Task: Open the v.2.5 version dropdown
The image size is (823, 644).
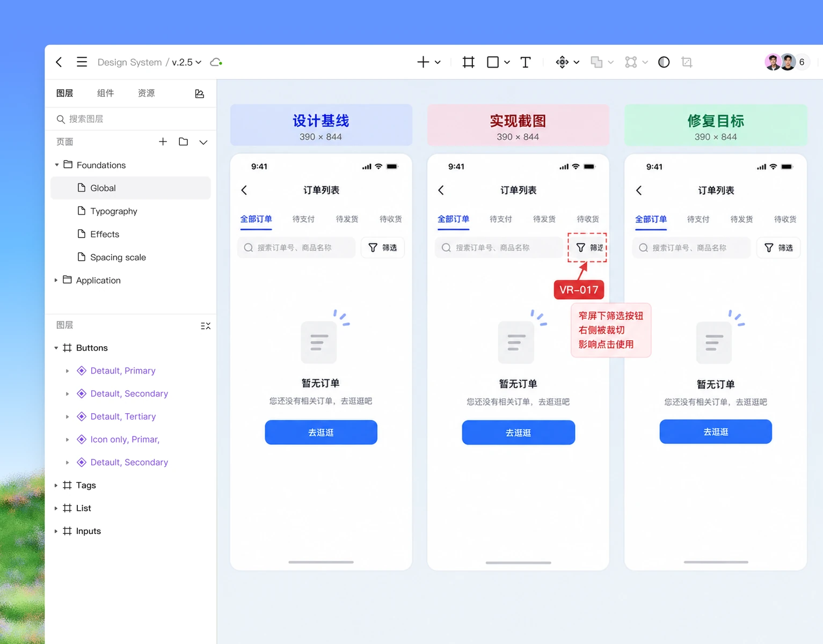Action: pos(187,62)
